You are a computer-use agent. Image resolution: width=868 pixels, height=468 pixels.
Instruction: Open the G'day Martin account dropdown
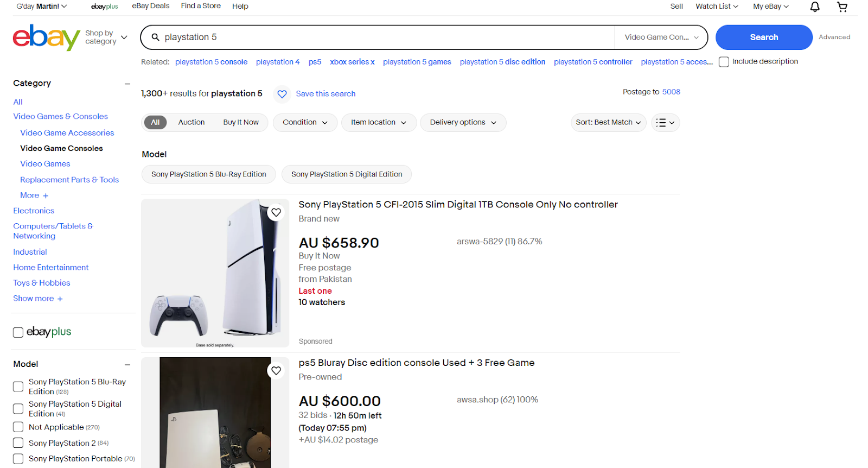tap(42, 7)
